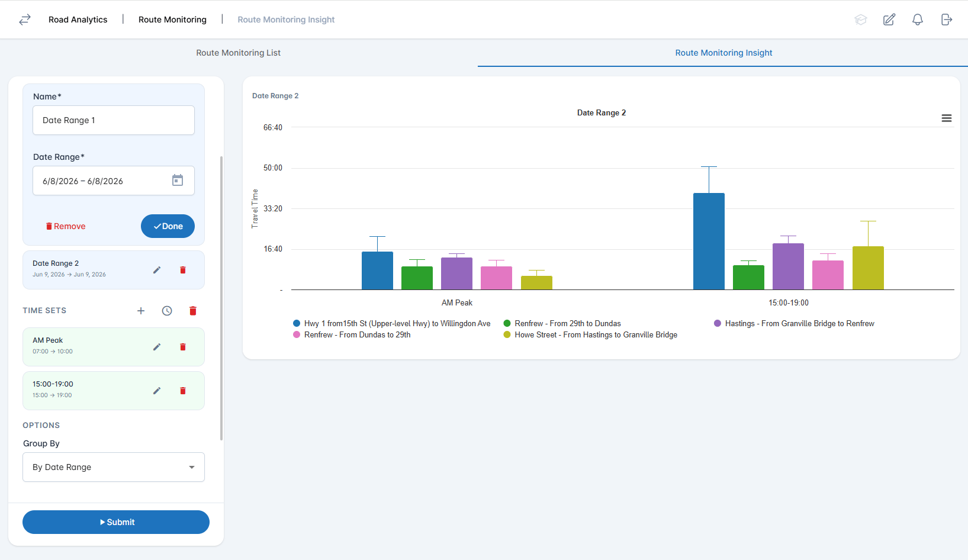Click the Group By label
This screenshot has width=968, height=560.
click(x=41, y=443)
